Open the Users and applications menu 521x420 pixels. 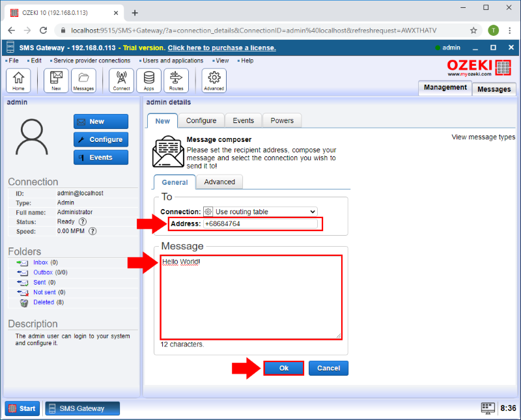coord(173,61)
